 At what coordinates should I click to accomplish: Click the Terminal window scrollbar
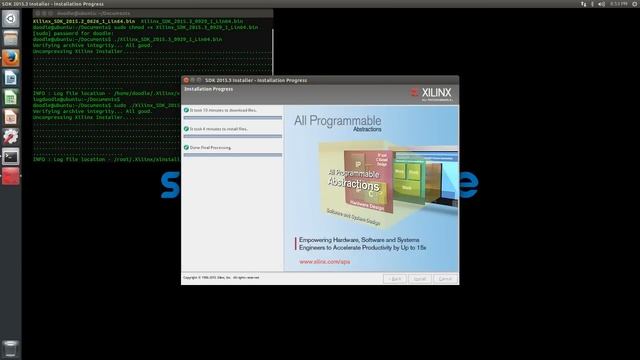click(x=272, y=51)
